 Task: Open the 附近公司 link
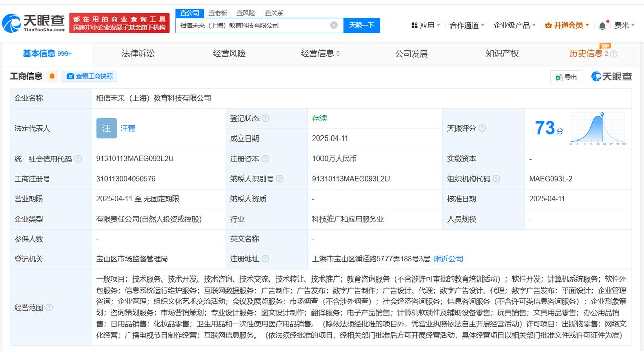(448, 259)
